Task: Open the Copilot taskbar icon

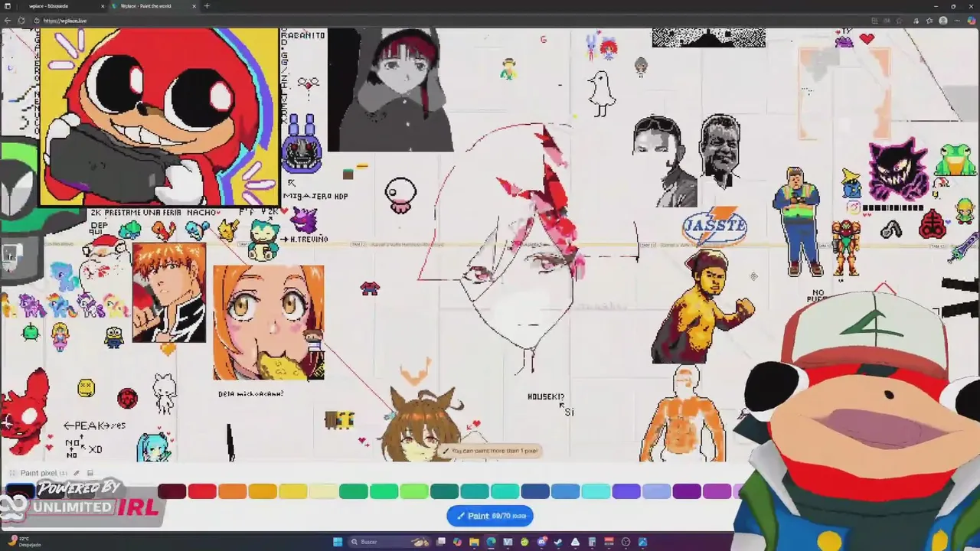Action: [457, 542]
